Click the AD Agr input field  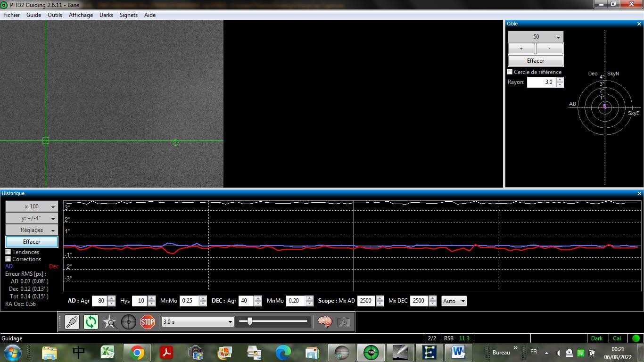[x=99, y=301]
